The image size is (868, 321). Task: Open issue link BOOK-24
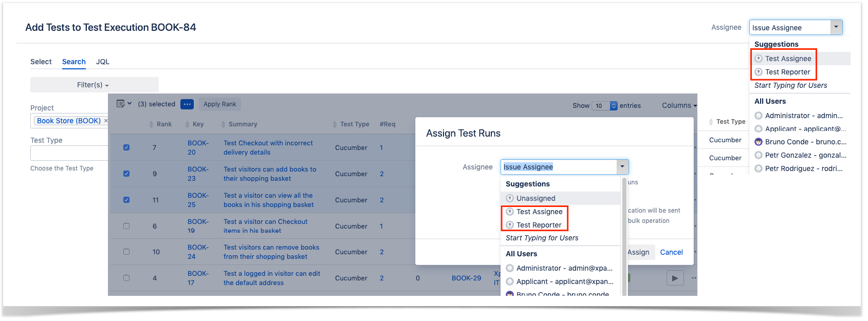[198, 252]
